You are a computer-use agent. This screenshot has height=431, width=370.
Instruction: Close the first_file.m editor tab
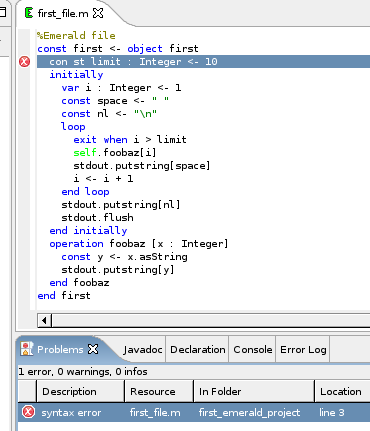(x=98, y=13)
